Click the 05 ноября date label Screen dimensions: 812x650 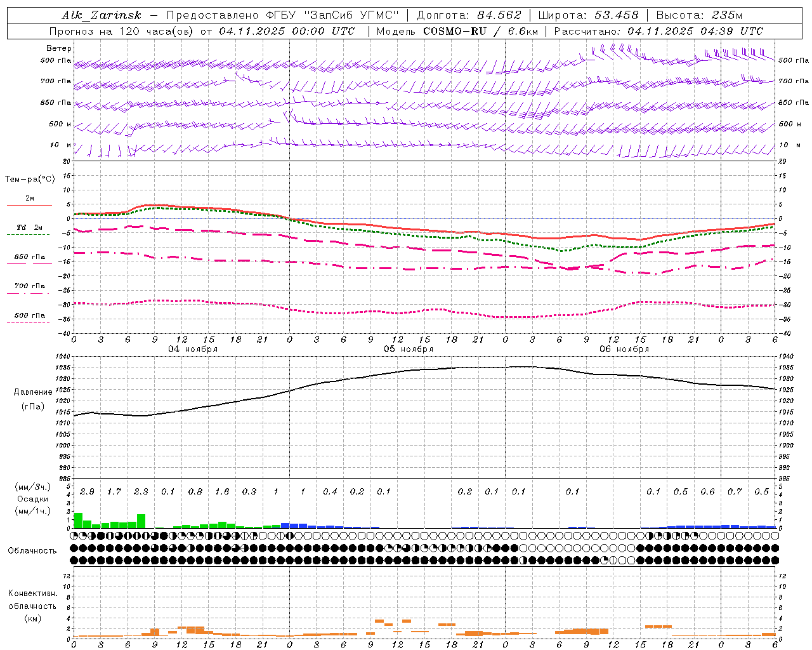click(x=409, y=349)
